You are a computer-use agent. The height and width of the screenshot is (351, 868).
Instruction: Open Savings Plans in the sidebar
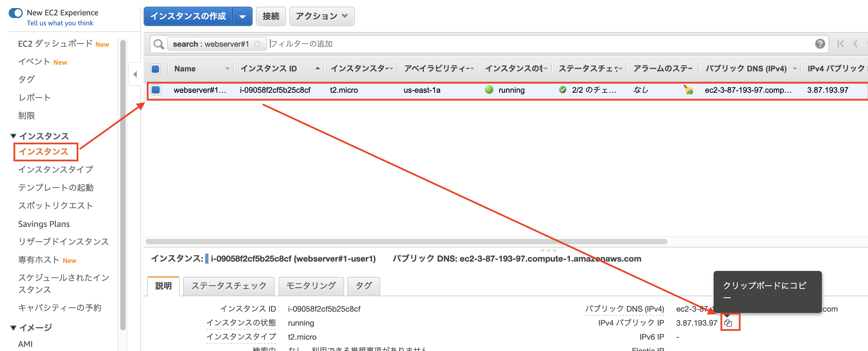(44, 224)
